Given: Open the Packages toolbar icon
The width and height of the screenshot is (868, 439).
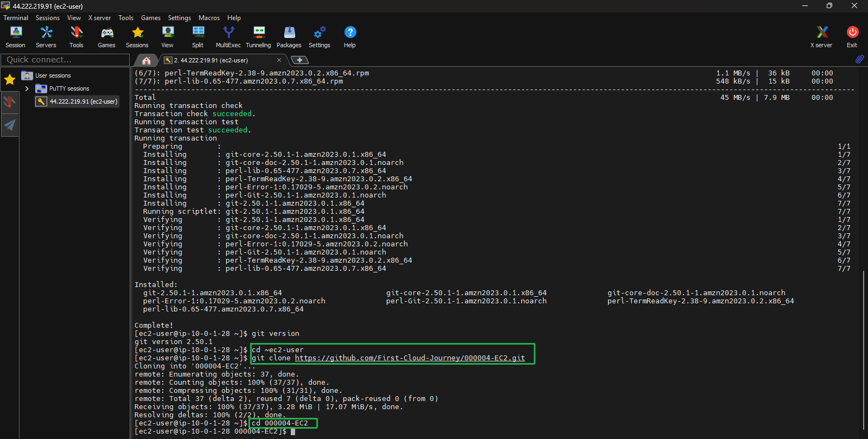Looking at the screenshot, I should (289, 37).
